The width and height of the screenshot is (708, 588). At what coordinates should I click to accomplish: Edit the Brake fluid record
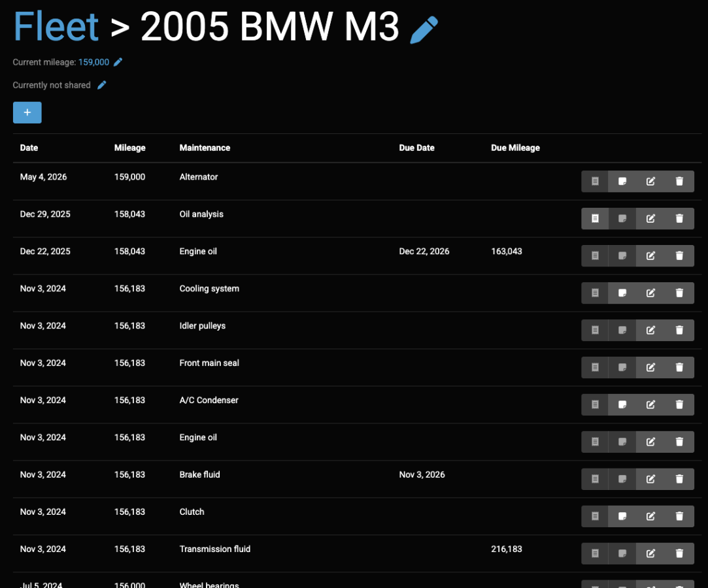click(650, 480)
